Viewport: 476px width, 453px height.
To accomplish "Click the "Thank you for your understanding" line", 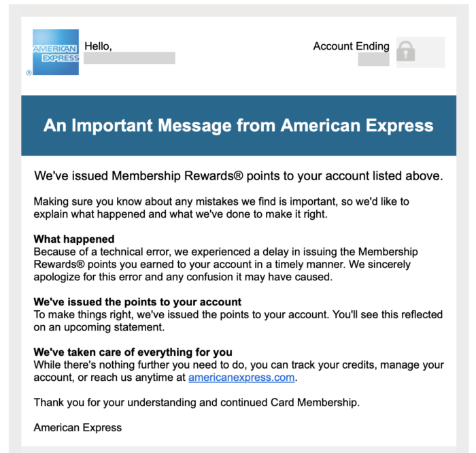I will (x=197, y=402).
